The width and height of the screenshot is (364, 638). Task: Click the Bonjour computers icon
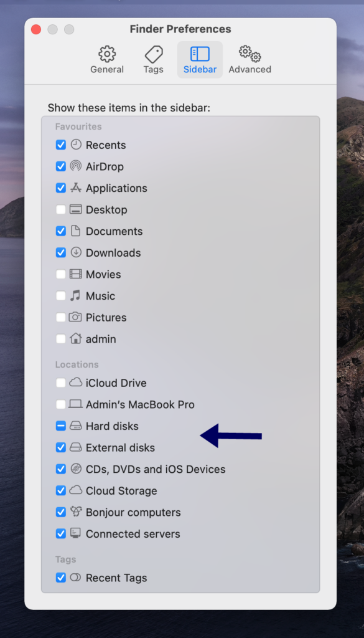(77, 512)
